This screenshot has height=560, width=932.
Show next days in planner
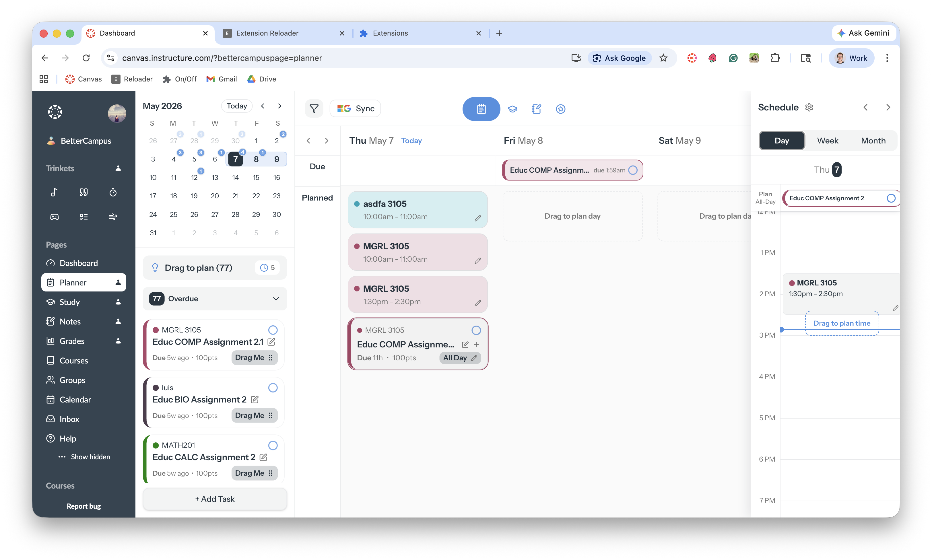point(326,141)
